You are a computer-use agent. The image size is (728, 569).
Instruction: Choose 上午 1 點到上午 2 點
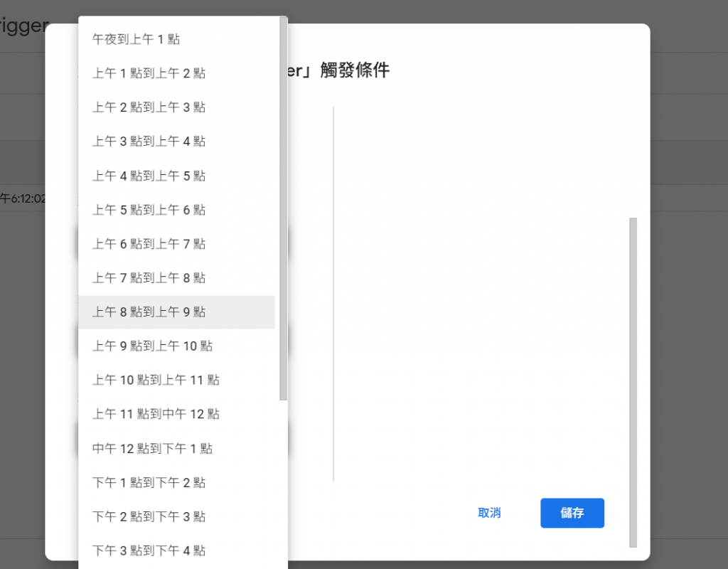[x=176, y=73]
